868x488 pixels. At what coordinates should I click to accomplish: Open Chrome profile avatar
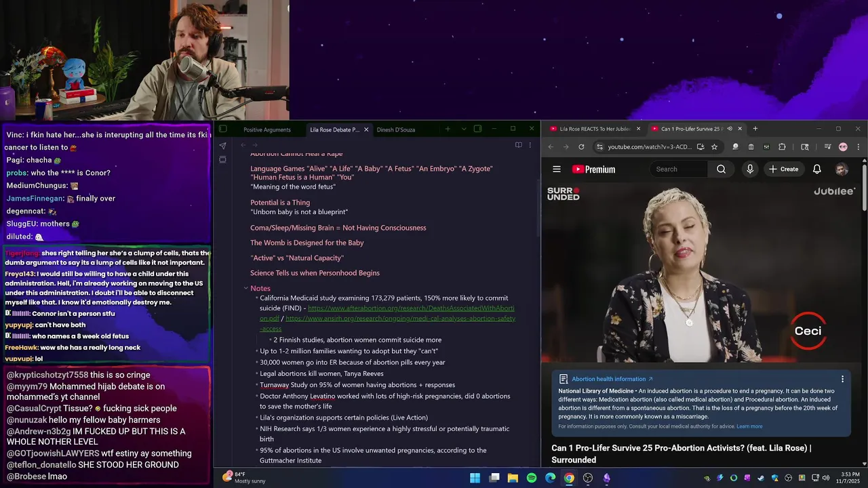(x=843, y=146)
